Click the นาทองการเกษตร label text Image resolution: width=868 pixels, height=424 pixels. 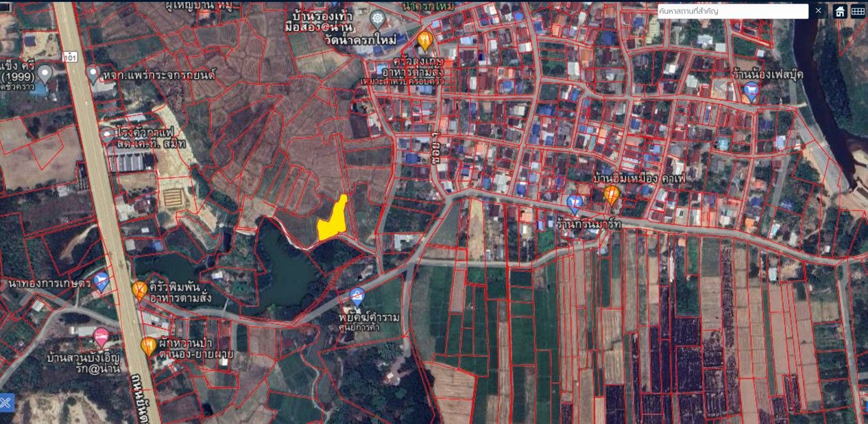(x=50, y=283)
